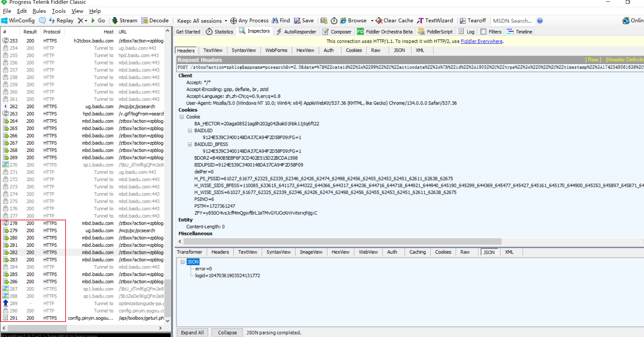Open the TextWizard tool
Image resolution: width=644 pixels, height=337 pixels.
point(435,21)
